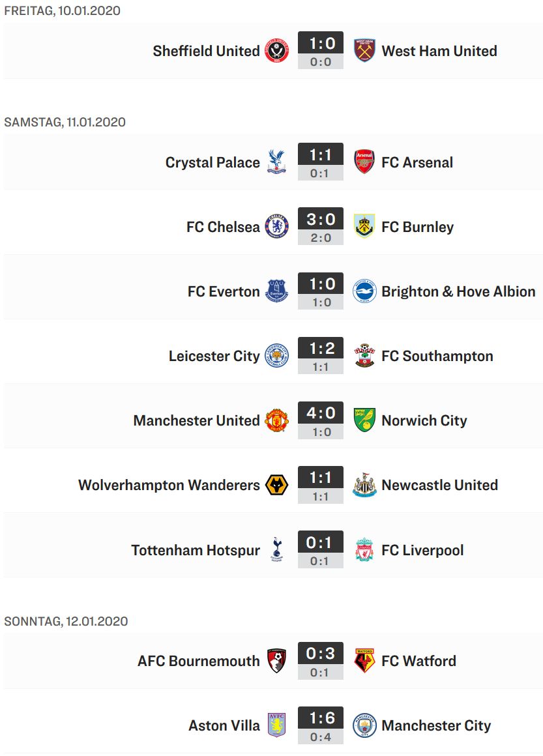The width and height of the screenshot is (543, 756).
Task: Select the Wolverhampton Wanderers wolf logo
Action: (x=277, y=484)
